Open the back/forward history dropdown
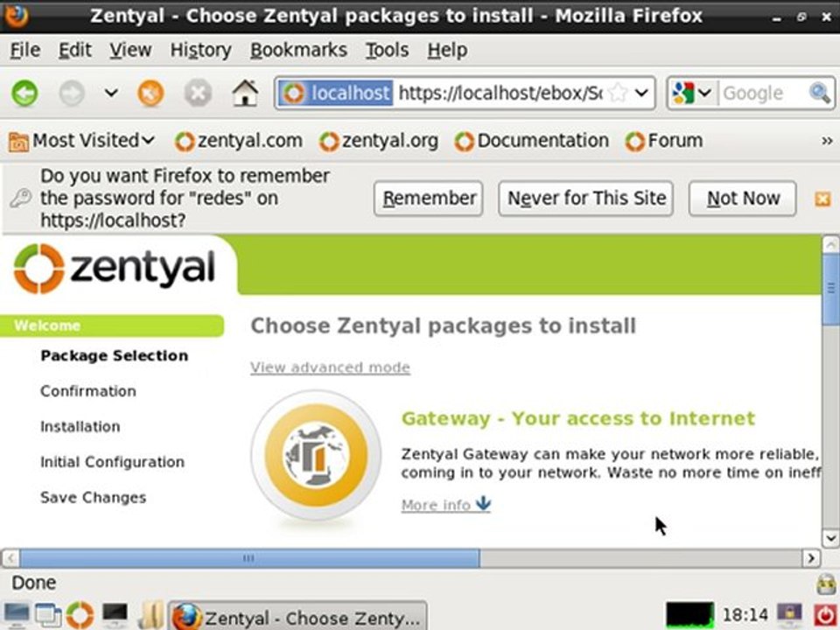Screen dimensions: 840x630 [x=111, y=93]
